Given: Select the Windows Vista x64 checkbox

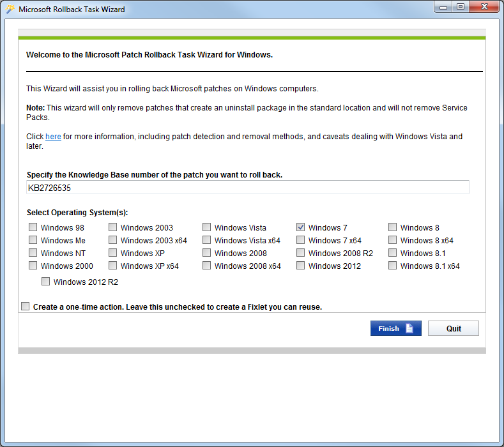Looking at the screenshot, I should click(207, 240).
